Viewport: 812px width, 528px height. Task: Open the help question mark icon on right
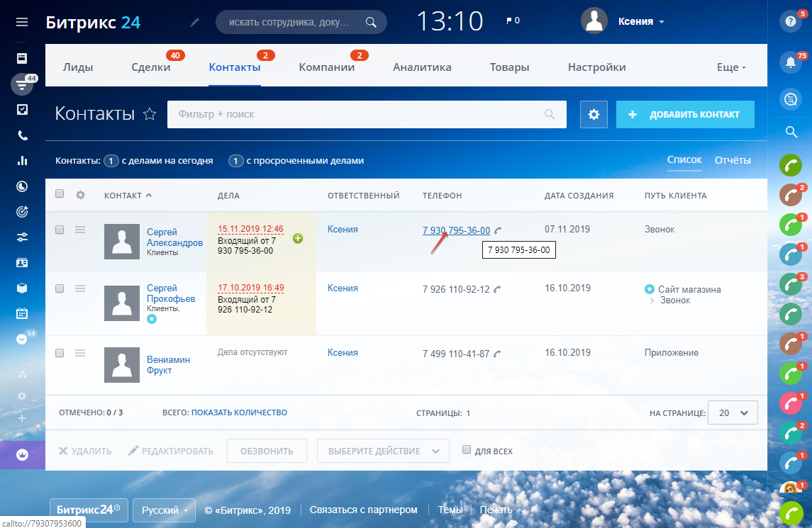(790, 21)
